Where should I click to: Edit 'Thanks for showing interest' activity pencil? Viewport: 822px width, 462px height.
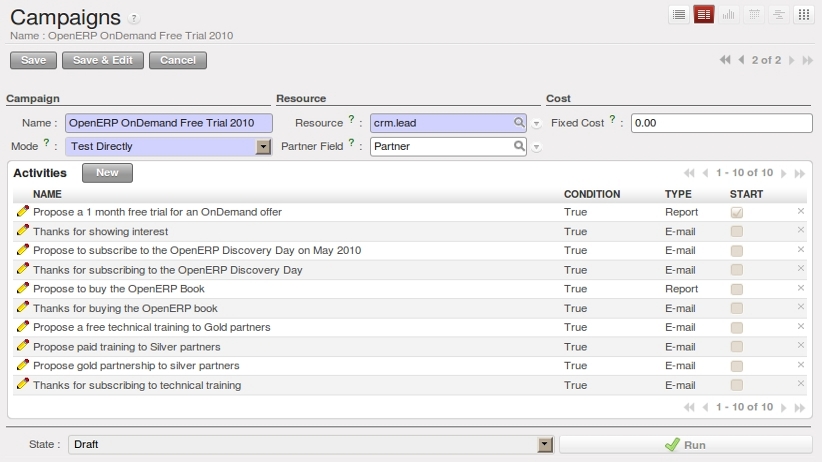point(22,230)
